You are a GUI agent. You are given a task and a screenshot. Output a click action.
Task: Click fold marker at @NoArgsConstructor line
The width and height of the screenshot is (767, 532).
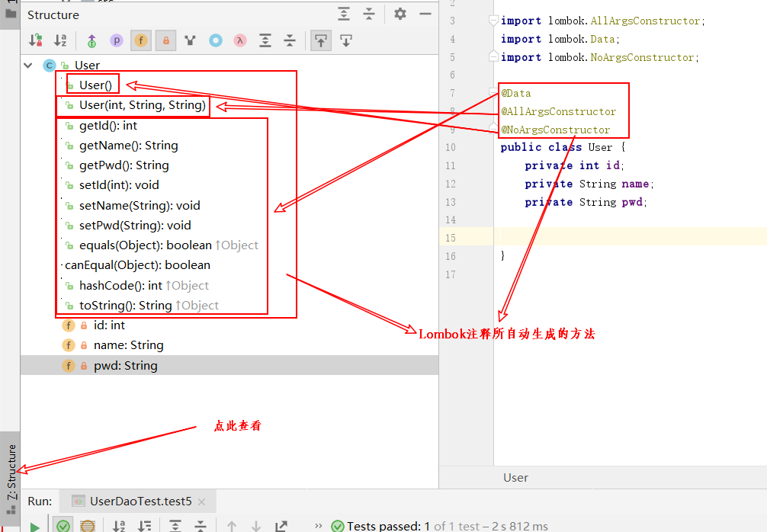tap(493, 129)
